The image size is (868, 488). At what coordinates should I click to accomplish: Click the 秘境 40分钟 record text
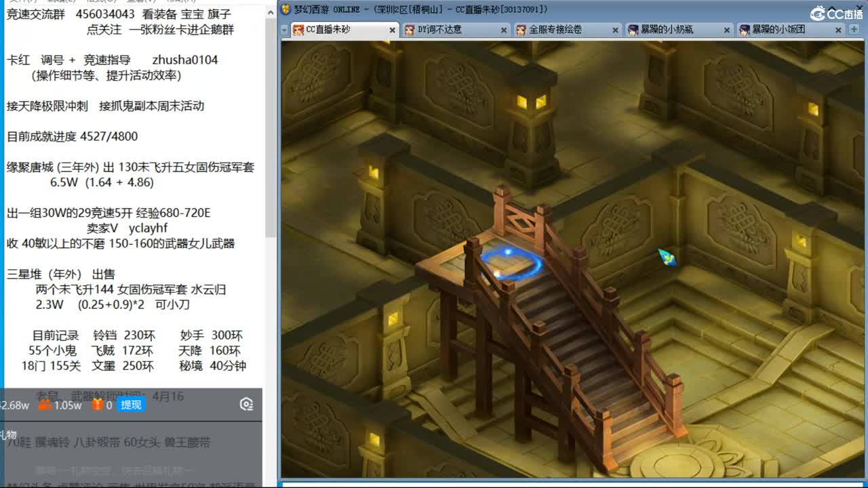point(212,366)
